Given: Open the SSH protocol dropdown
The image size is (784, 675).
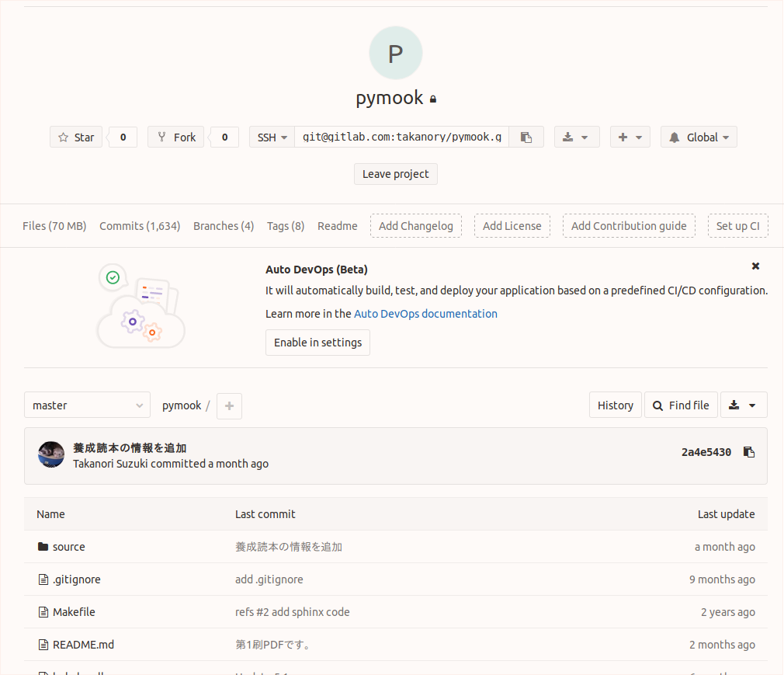Looking at the screenshot, I should point(272,137).
